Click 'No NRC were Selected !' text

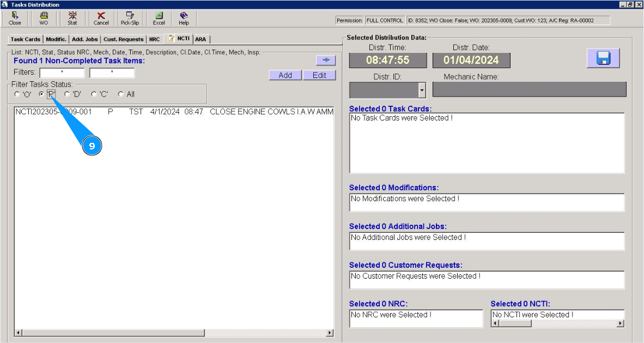[391, 315]
